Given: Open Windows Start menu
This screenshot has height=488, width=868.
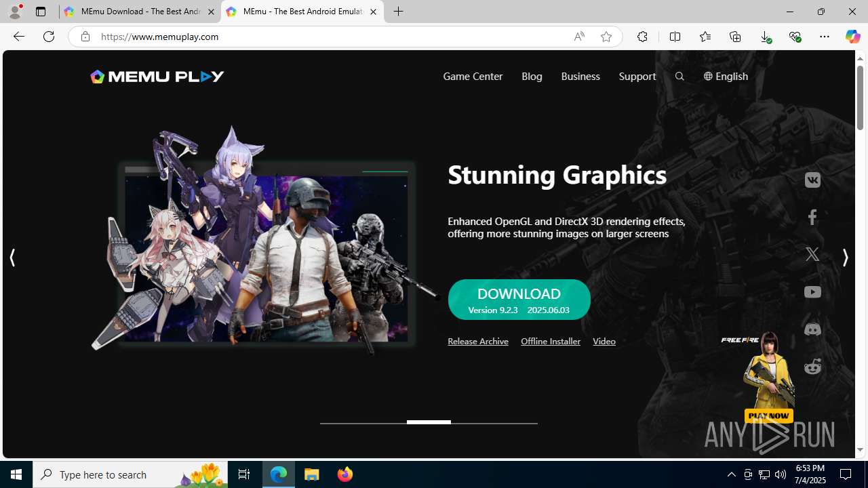Looking at the screenshot, I should 16,474.
